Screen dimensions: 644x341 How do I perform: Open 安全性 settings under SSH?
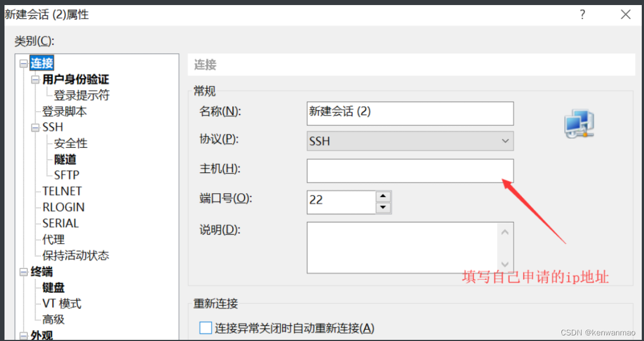pyautogui.click(x=71, y=144)
